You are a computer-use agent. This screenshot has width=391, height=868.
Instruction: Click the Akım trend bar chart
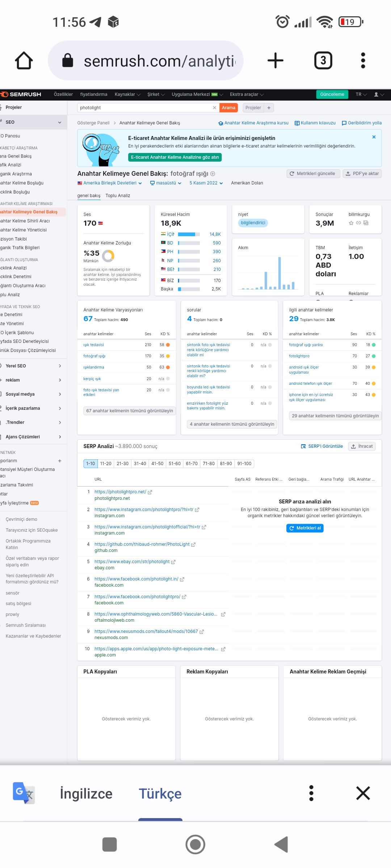point(268,273)
